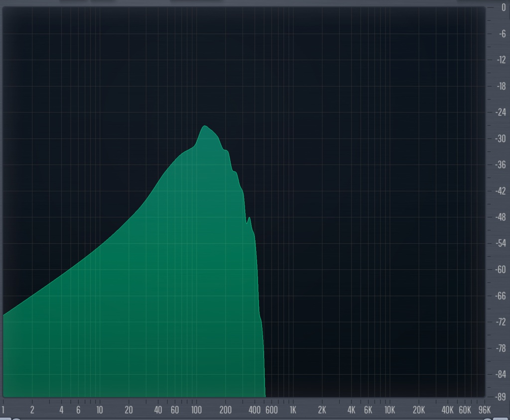Click the 4K frequency axis label
Viewport: 510px width, 420px height.
351,410
